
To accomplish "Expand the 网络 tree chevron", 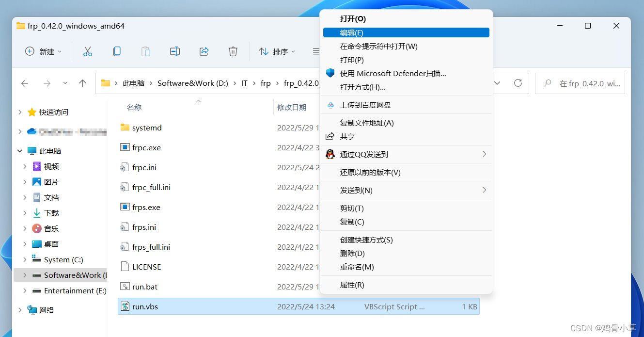I will tap(20, 310).
